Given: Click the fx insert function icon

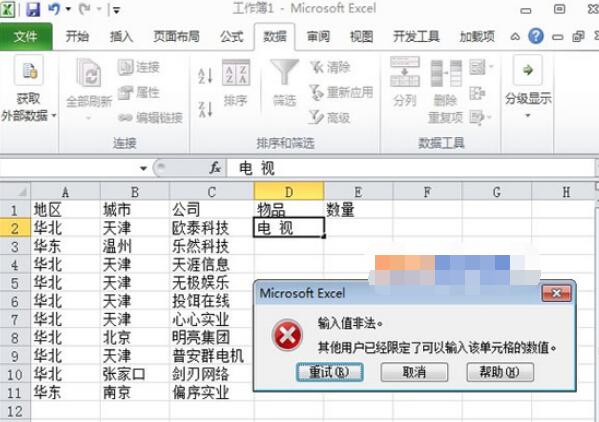Looking at the screenshot, I should point(215,168).
